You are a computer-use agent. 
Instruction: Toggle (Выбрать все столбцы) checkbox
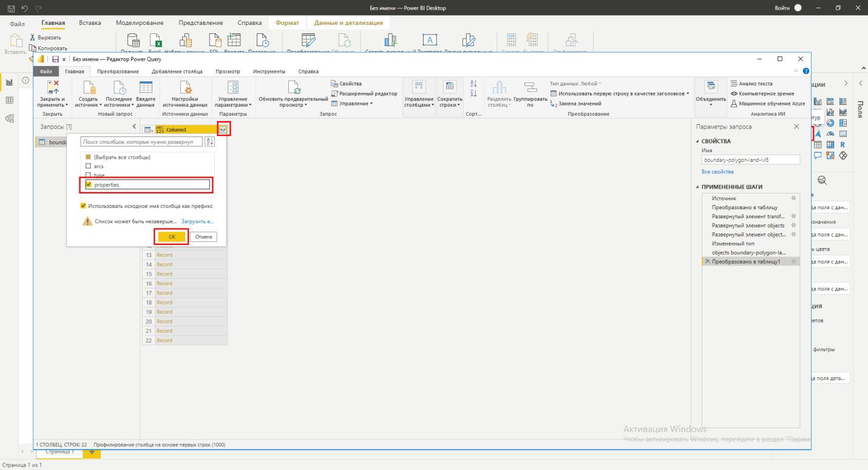click(88, 157)
